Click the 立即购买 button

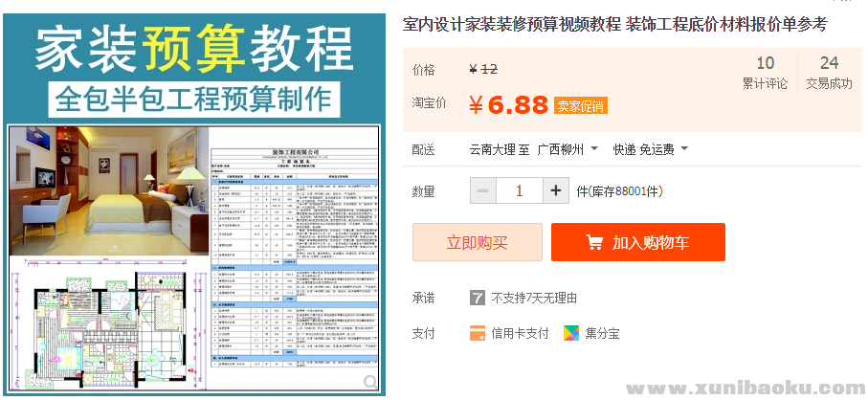pos(477,243)
